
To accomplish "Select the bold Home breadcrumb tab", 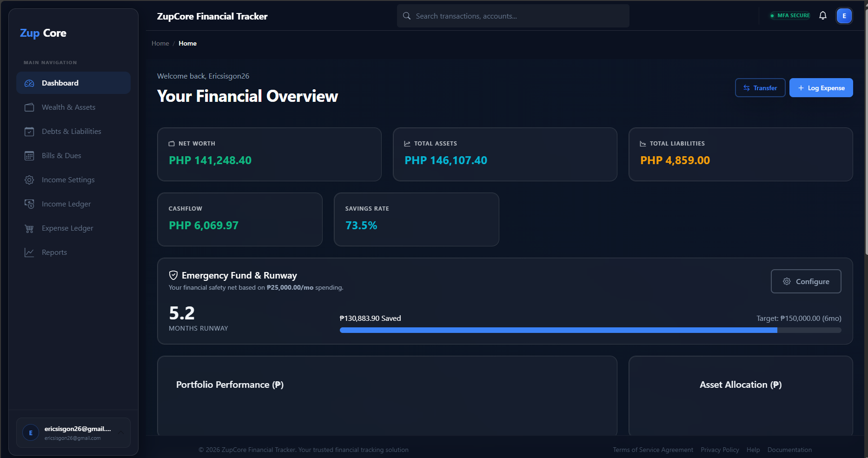I will [187, 43].
